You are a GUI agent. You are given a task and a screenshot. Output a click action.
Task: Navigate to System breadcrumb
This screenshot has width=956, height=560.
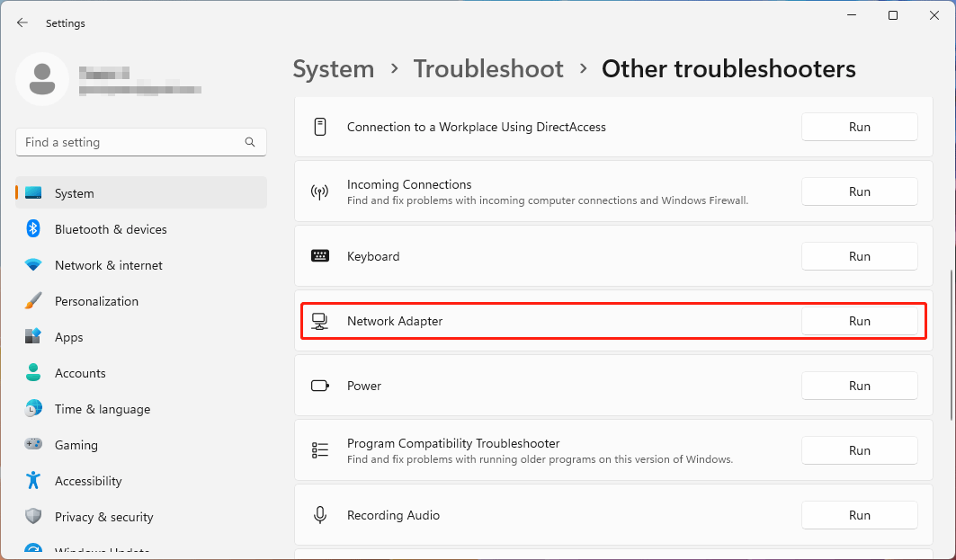coord(334,69)
